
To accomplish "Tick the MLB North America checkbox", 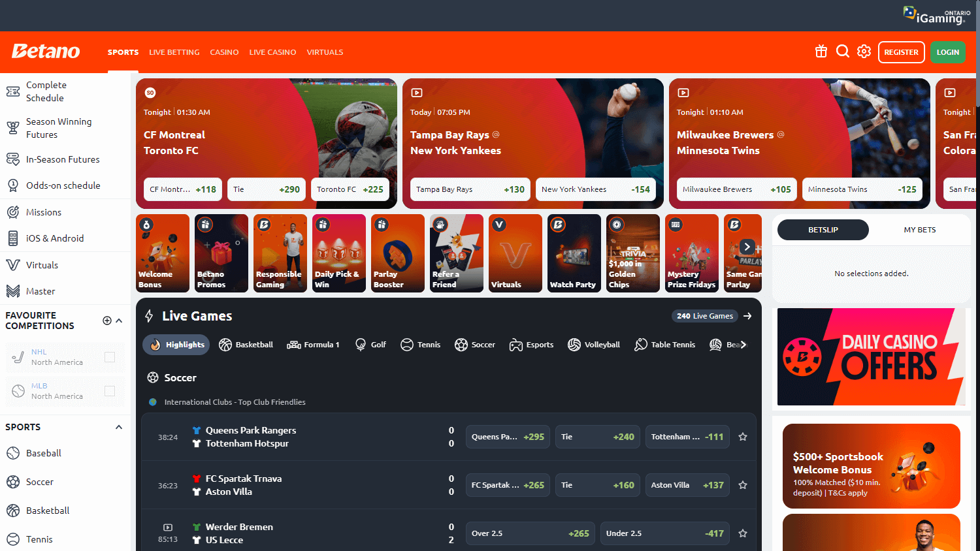I will click(x=110, y=391).
